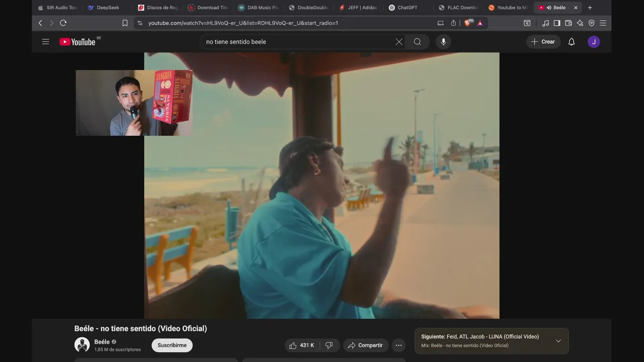
Task: Open Leo AI sparkle icon
Action: 580,23
